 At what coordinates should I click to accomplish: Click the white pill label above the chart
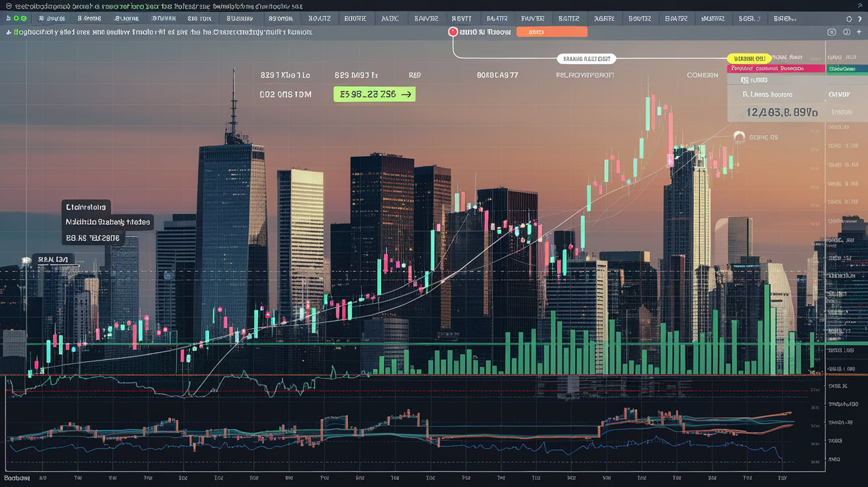click(586, 59)
